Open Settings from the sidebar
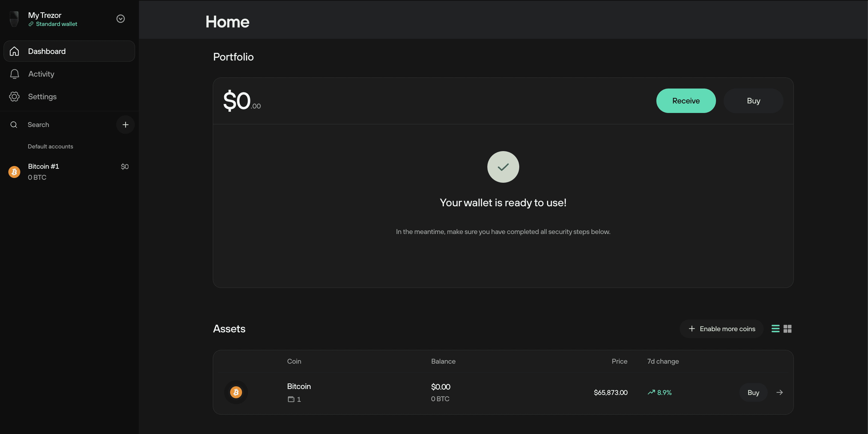The width and height of the screenshot is (868, 434). 42,97
